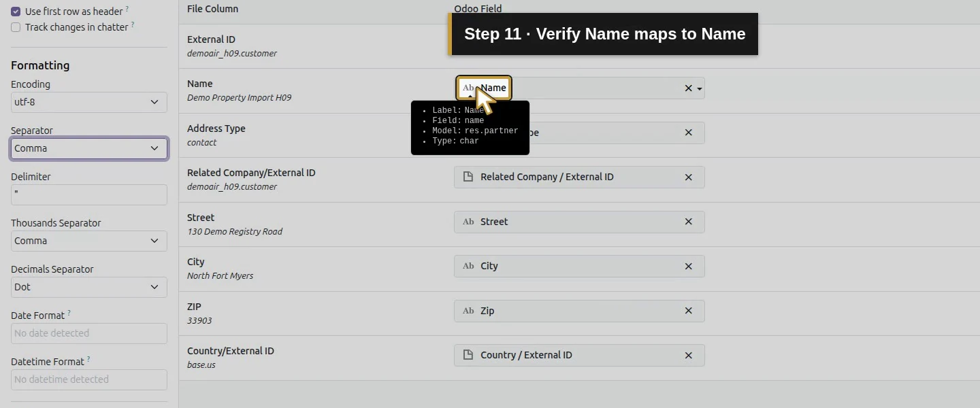Screen dimensions: 980x408
Task: Uncheck 'Use first row as header' checkbox
Action: point(16,12)
